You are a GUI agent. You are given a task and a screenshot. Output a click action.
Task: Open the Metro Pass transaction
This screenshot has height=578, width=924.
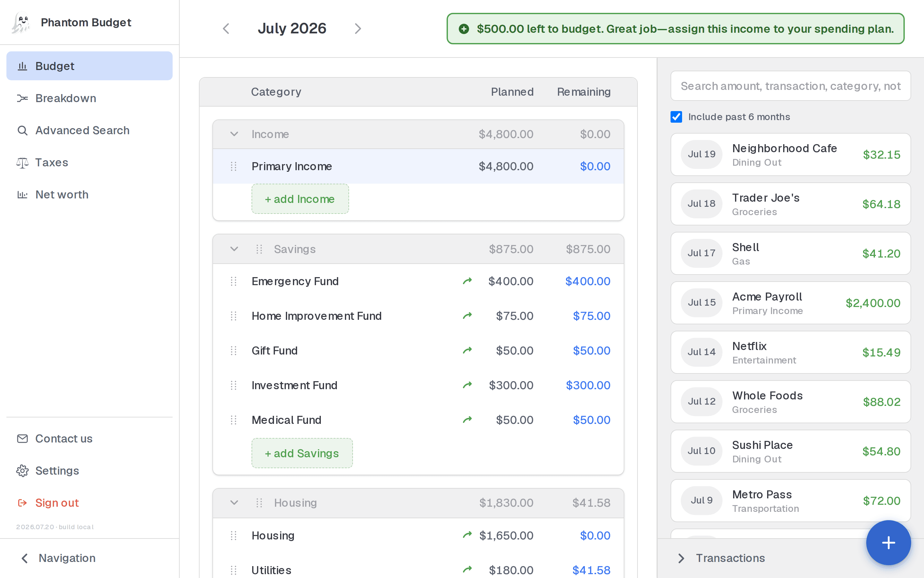coord(790,501)
